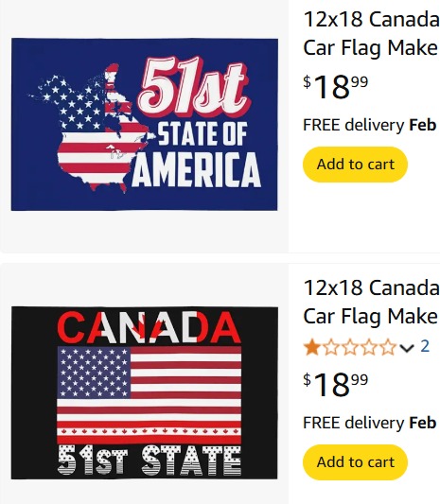Click the 51ST STATE lettering on the black flag
Viewport: 440px width, 504px height.
point(150,461)
